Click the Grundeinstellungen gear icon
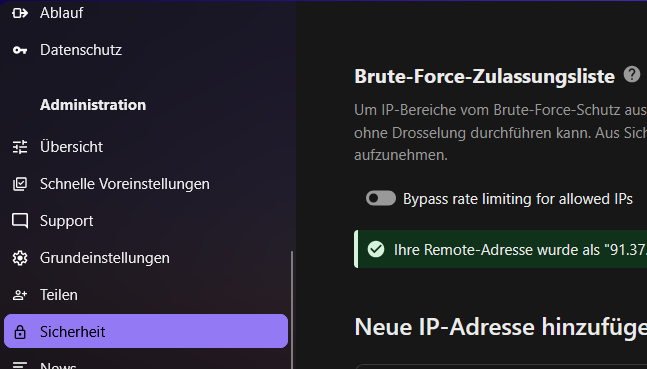The height and width of the screenshot is (369, 647). [20, 258]
